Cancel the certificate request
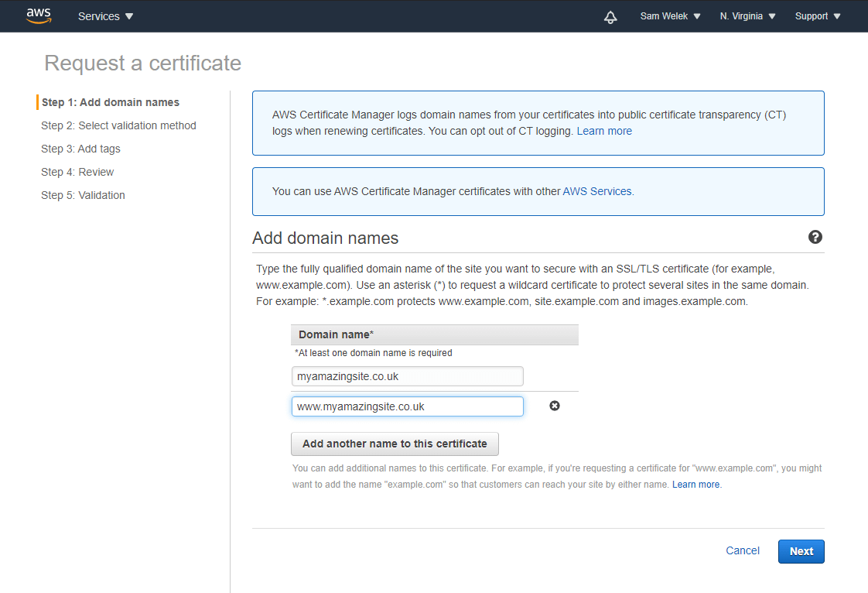The height and width of the screenshot is (593, 868). pos(743,550)
